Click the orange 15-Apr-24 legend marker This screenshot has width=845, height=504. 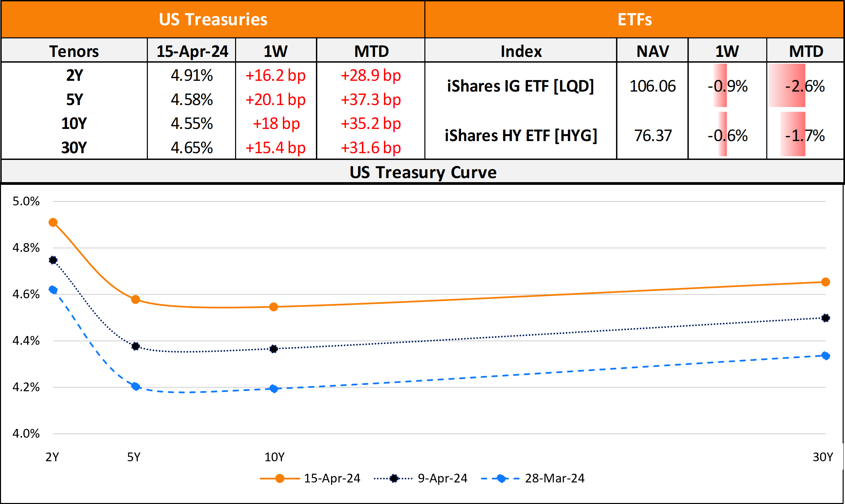point(280,478)
